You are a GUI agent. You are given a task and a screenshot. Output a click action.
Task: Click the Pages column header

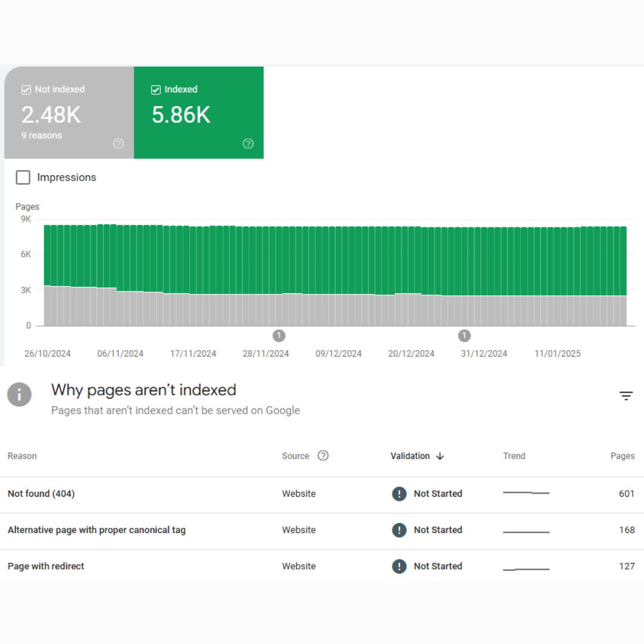click(x=622, y=456)
